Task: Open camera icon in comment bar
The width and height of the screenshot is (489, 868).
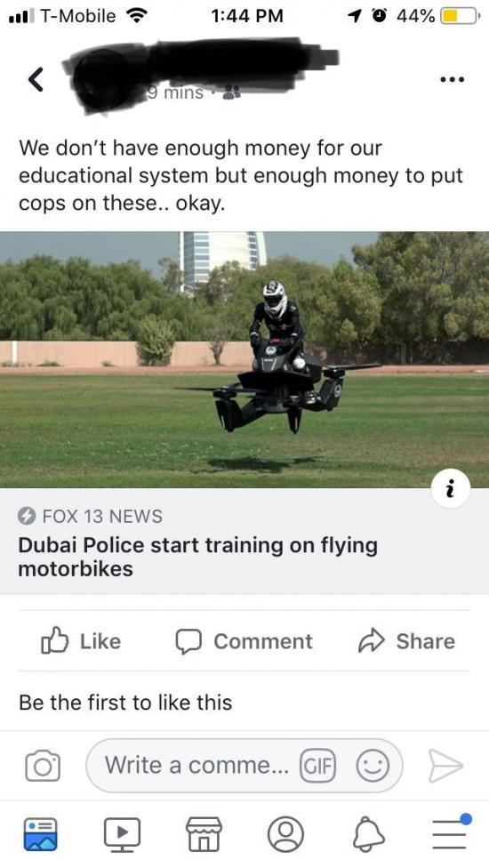Action: click(x=43, y=766)
